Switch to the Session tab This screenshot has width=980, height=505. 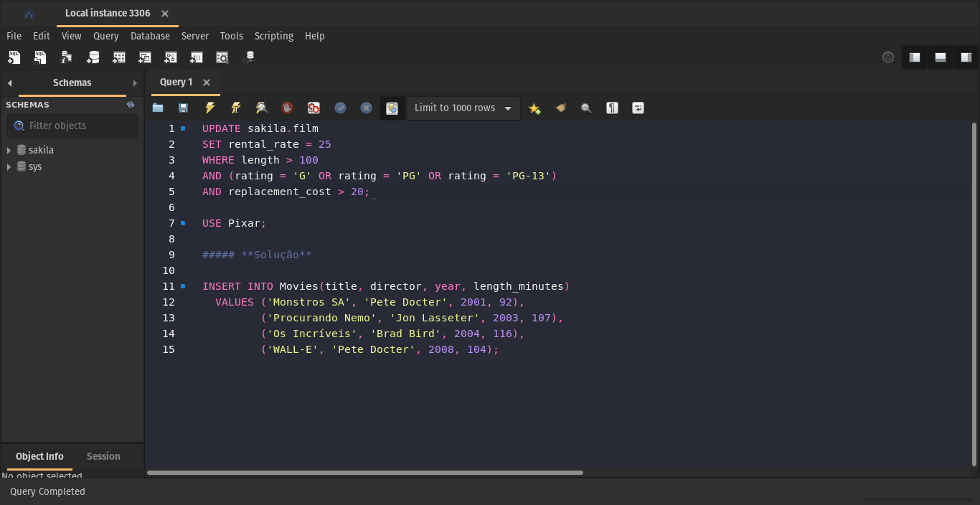(103, 456)
